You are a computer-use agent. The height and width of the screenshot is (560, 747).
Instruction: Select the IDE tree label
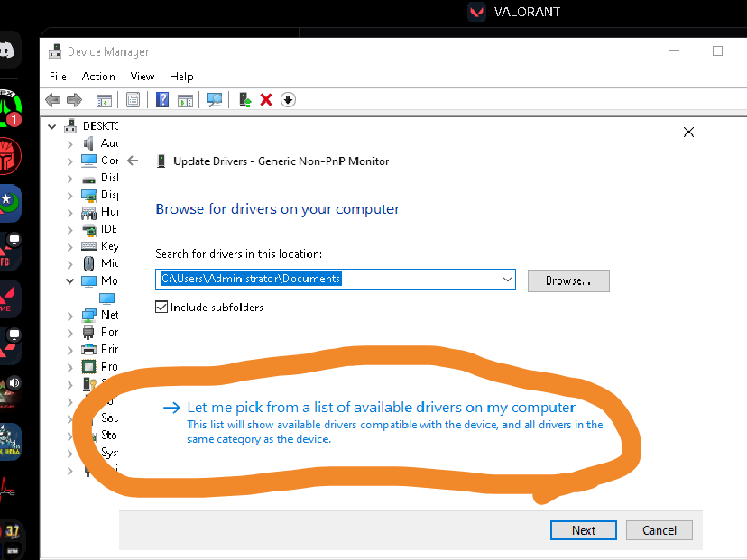(108, 229)
